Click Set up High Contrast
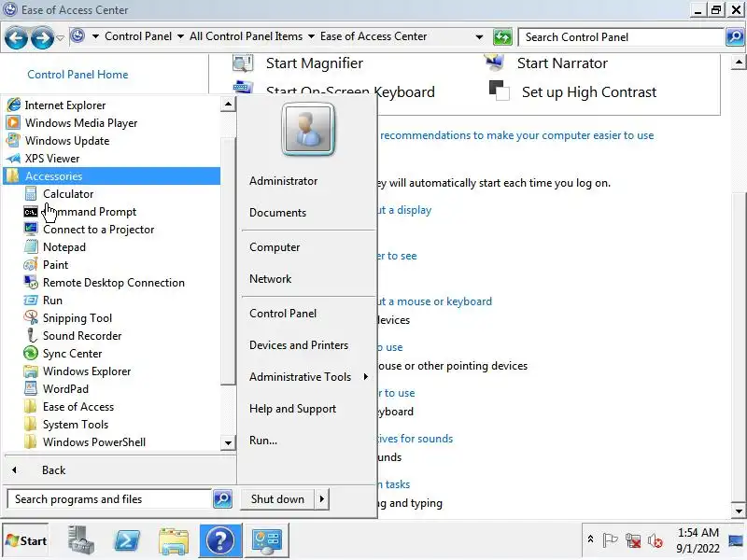The image size is (747, 560). click(589, 91)
